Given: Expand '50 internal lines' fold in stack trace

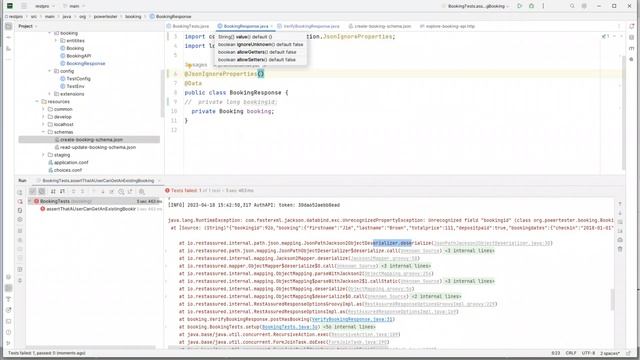Looking at the screenshot, I should 349,327.
